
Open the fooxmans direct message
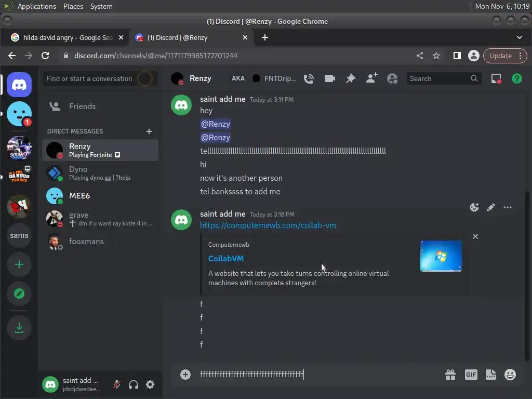tap(100, 241)
